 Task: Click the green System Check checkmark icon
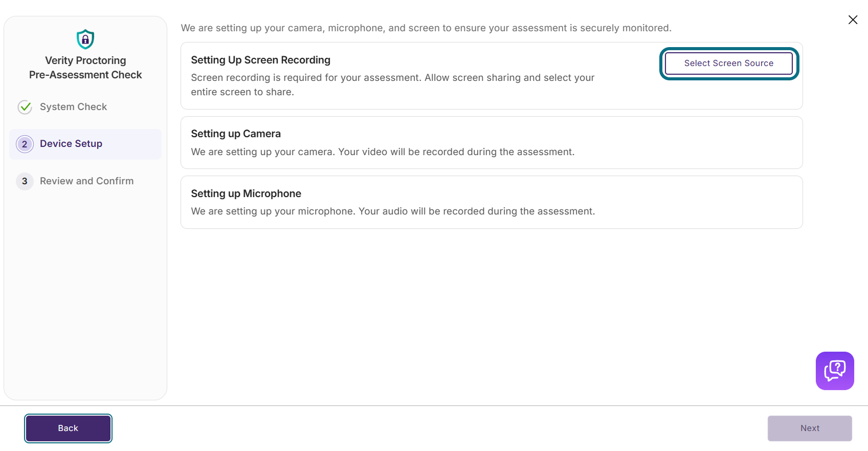[25, 107]
